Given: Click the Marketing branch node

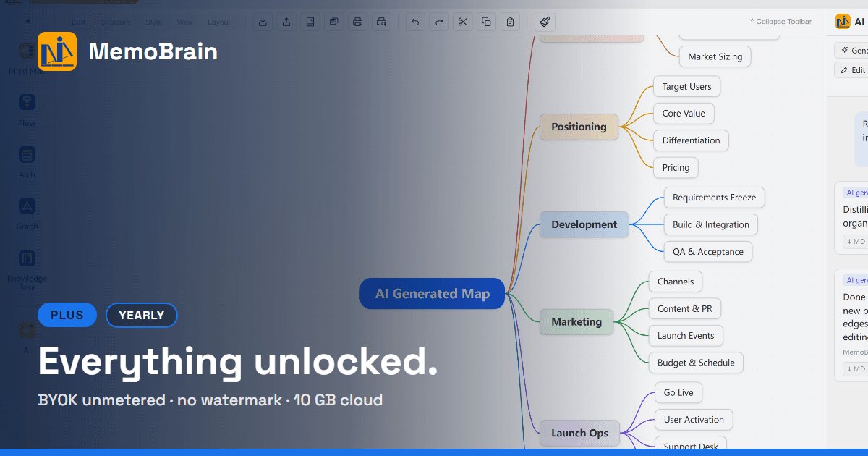Looking at the screenshot, I should pyautogui.click(x=576, y=321).
